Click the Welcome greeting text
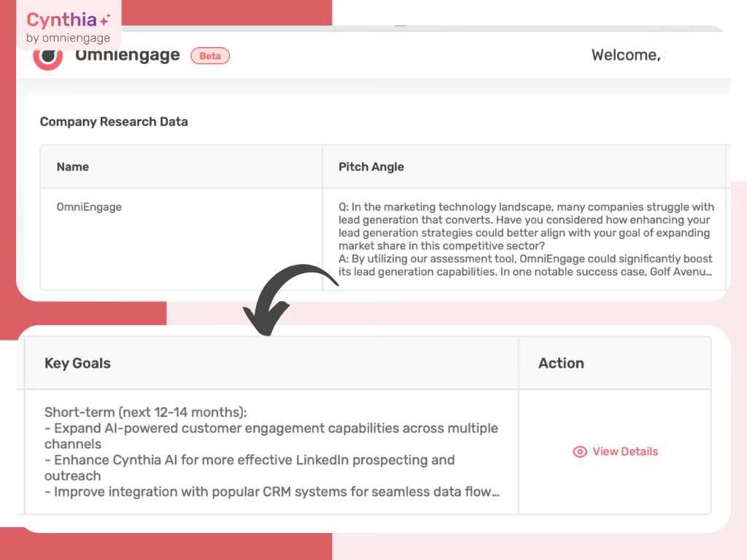Screen dimensions: 747x560 626,55
